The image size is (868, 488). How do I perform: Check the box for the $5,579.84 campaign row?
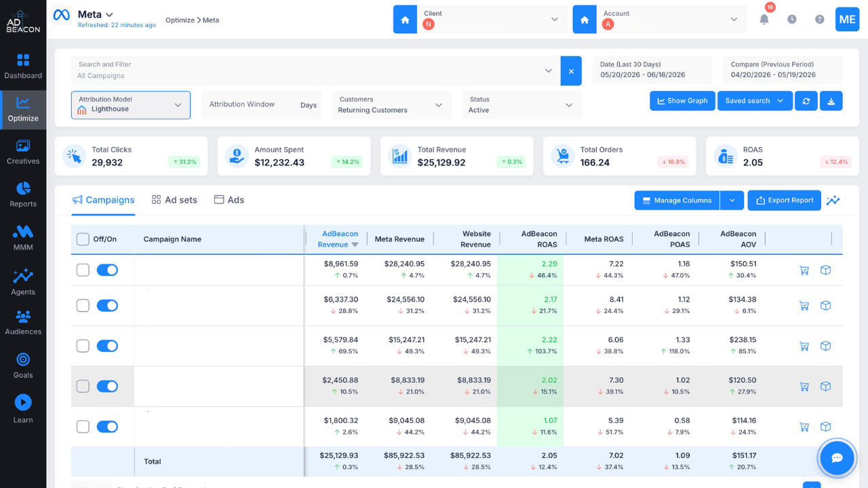coord(83,346)
